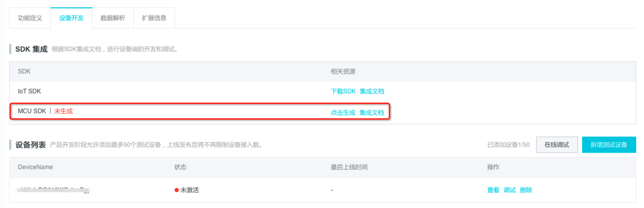Go to the 扩展信息 tab

pos(154,18)
